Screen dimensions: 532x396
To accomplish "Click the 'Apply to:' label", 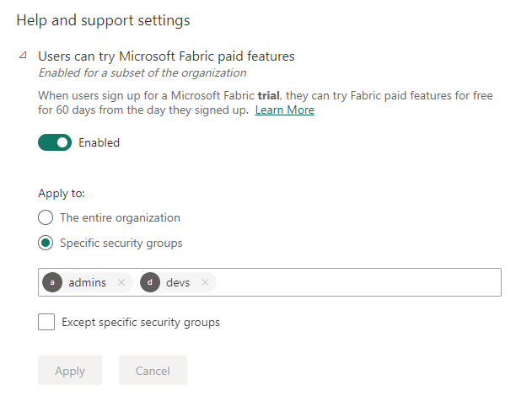I will click(x=62, y=193).
